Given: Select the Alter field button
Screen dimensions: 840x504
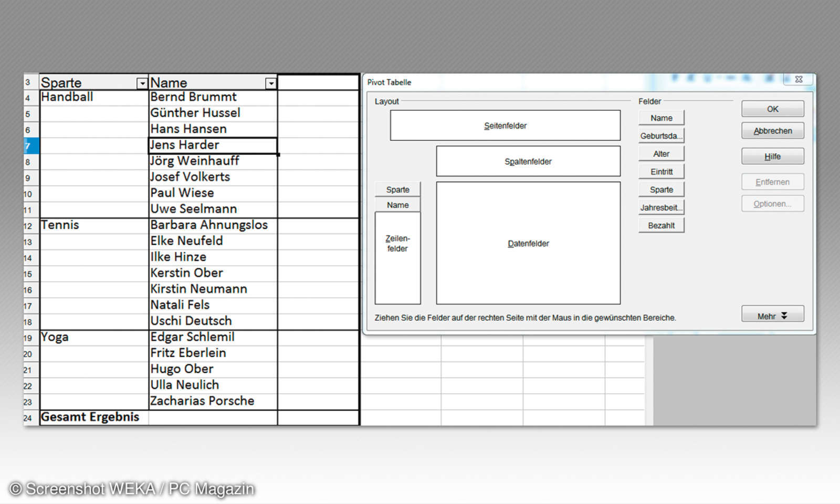Looking at the screenshot, I should (661, 153).
